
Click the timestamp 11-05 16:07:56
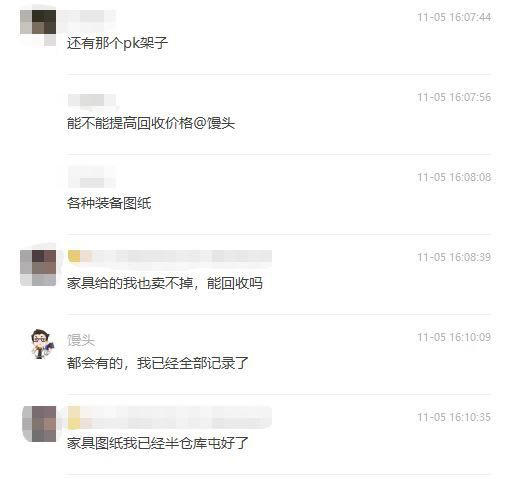coord(454,97)
